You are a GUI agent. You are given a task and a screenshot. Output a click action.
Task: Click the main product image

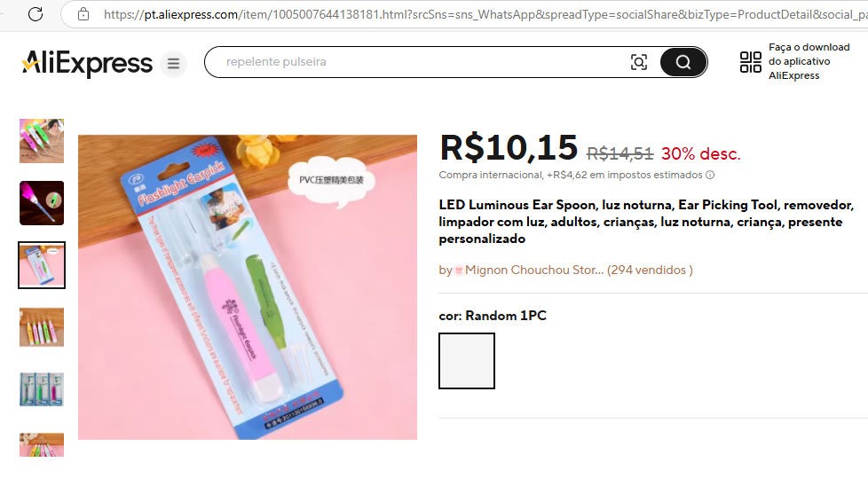[248, 287]
